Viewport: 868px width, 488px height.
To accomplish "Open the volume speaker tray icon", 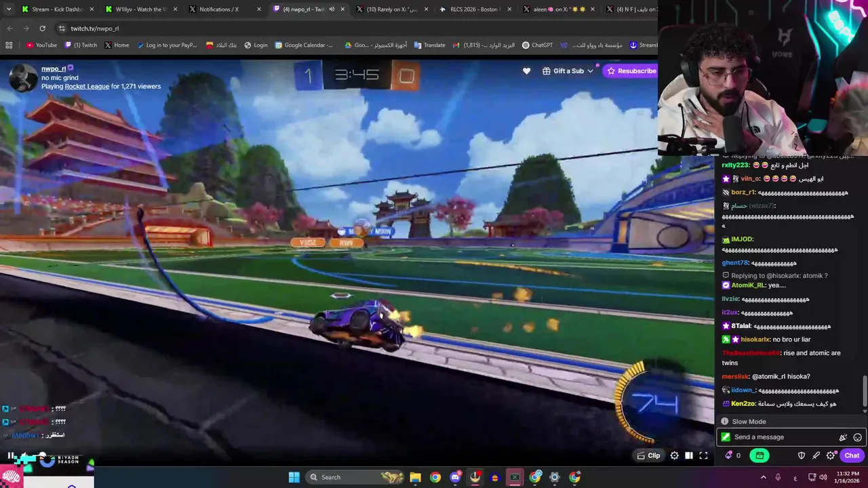I will point(823,477).
